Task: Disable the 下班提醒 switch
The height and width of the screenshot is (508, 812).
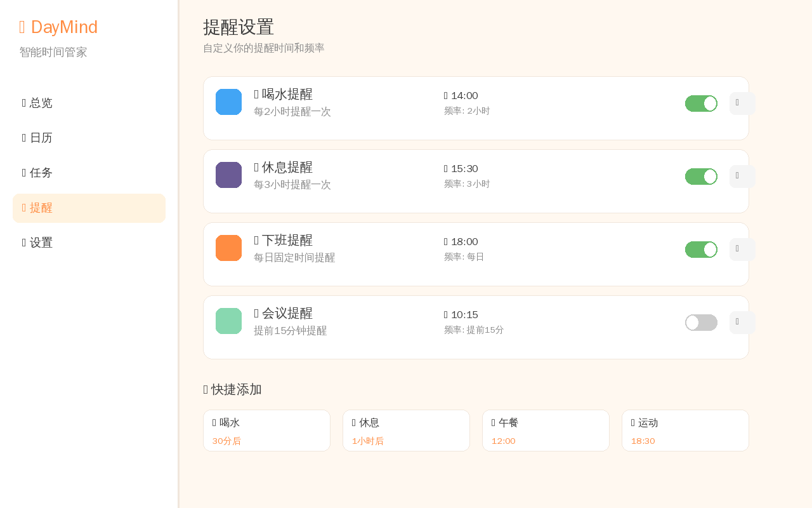Action: 701,250
